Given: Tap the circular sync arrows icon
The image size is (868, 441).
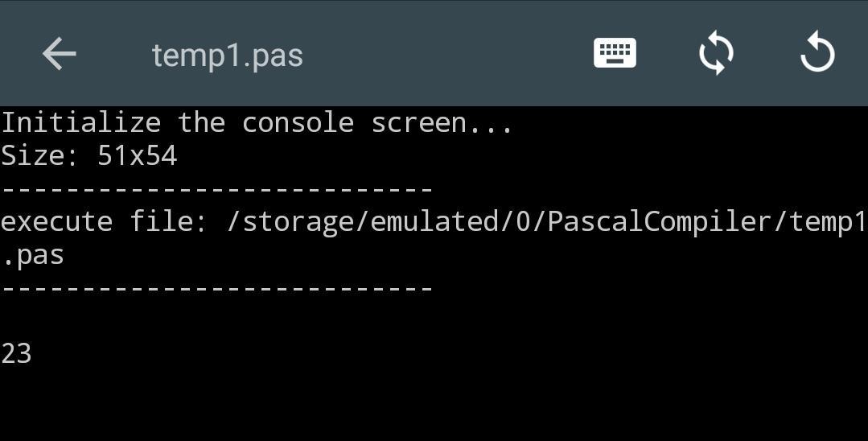Looking at the screenshot, I should tap(716, 54).
